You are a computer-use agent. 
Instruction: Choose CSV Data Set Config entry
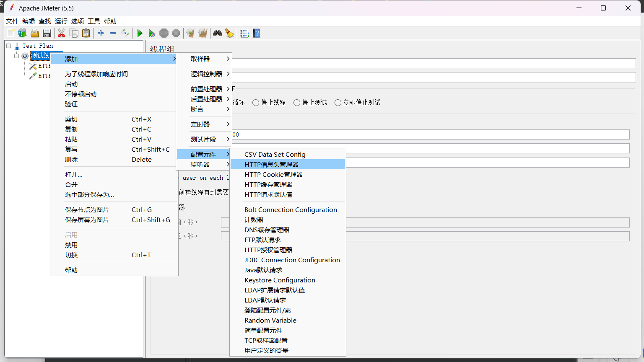click(x=288, y=155)
